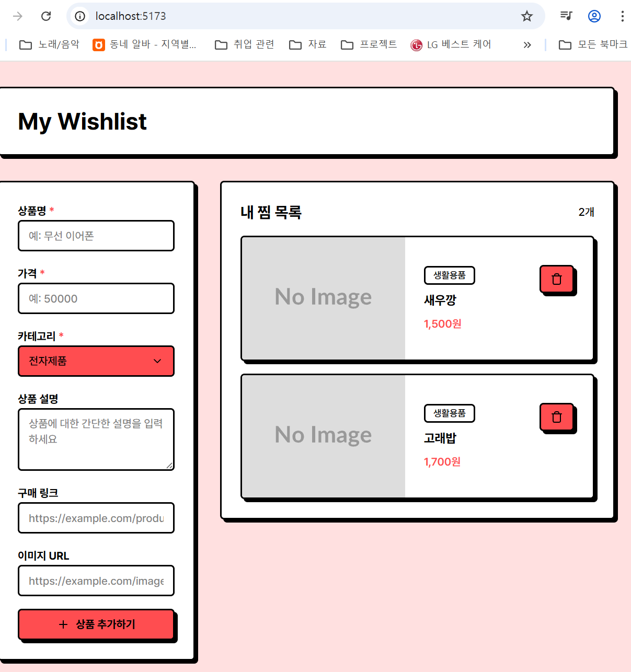View site information icon in address bar
631x672 pixels.
(x=80, y=16)
